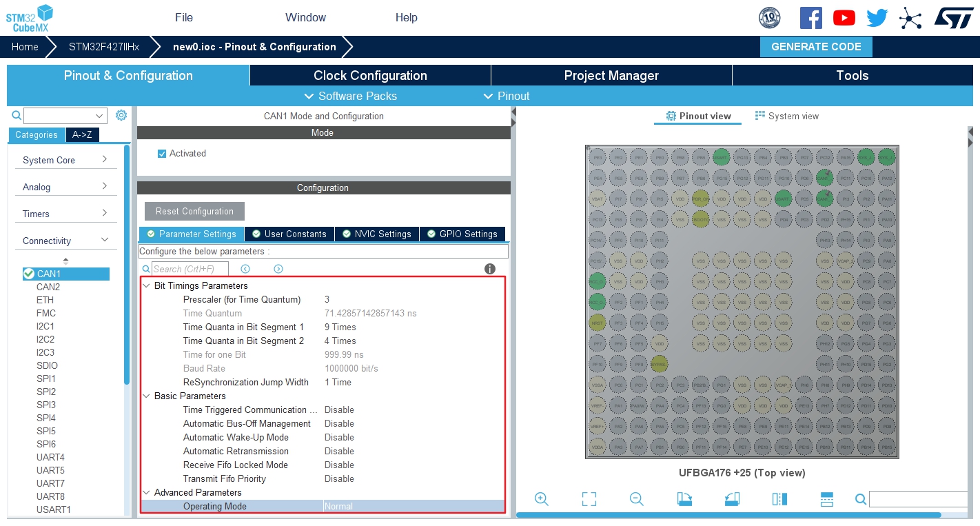Click the info icon in Configuration panel
980x526 pixels.
pos(490,269)
